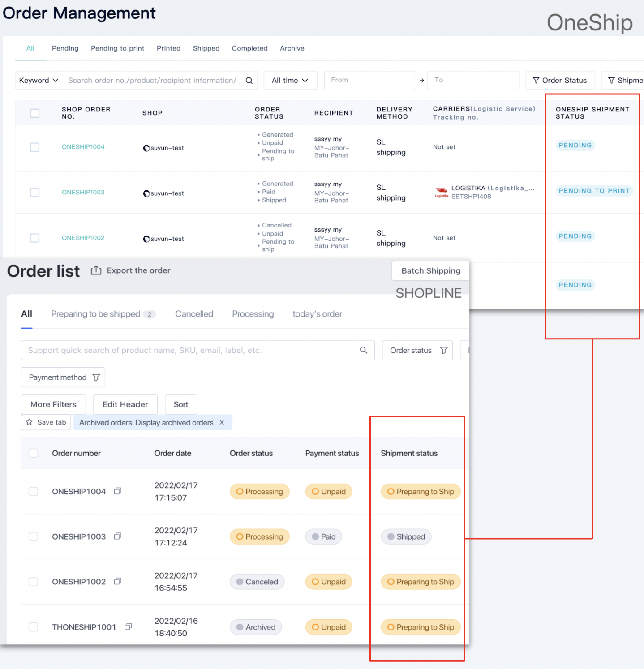Open Preparing to be shipped tab
The width and height of the screenshot is (644, 669).
103,314
